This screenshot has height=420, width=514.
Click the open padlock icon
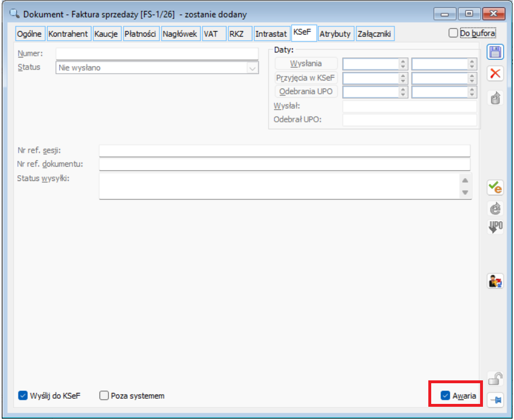coord(495,379)
